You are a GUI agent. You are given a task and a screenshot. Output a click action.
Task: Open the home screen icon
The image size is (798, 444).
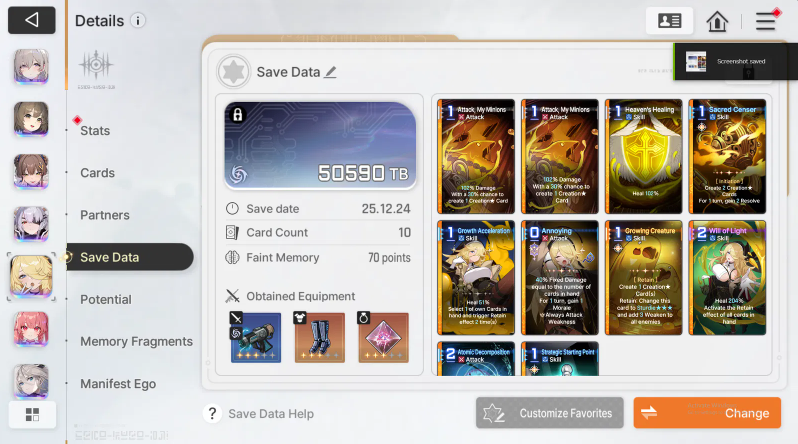point(717,21)
